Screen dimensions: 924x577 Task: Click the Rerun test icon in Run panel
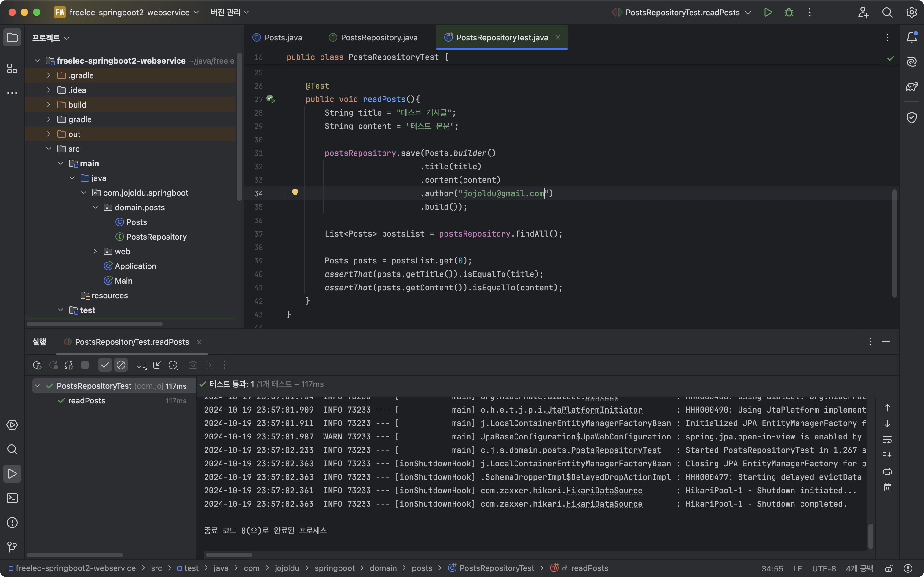coord(37,365)
